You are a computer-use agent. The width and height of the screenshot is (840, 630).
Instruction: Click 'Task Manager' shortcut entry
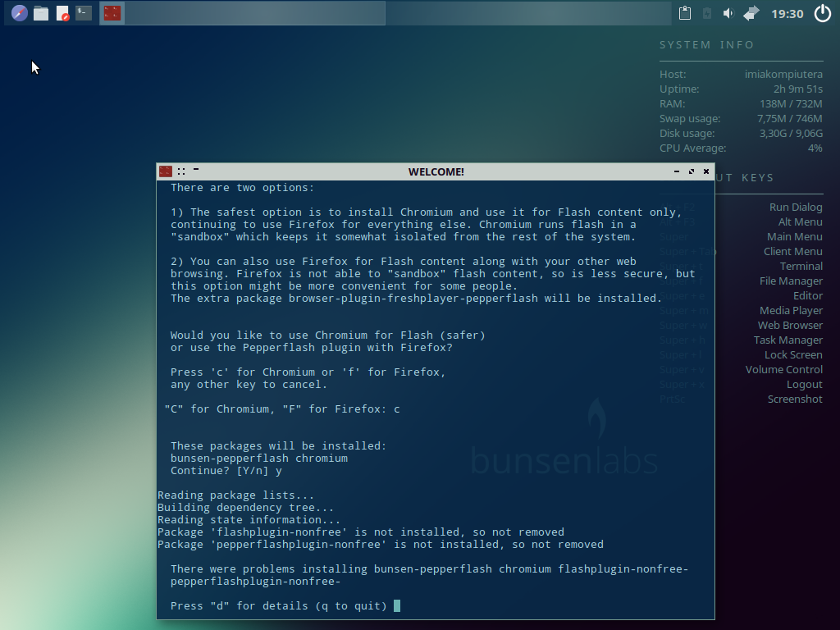pyautogui.click(x=788, y=340)
